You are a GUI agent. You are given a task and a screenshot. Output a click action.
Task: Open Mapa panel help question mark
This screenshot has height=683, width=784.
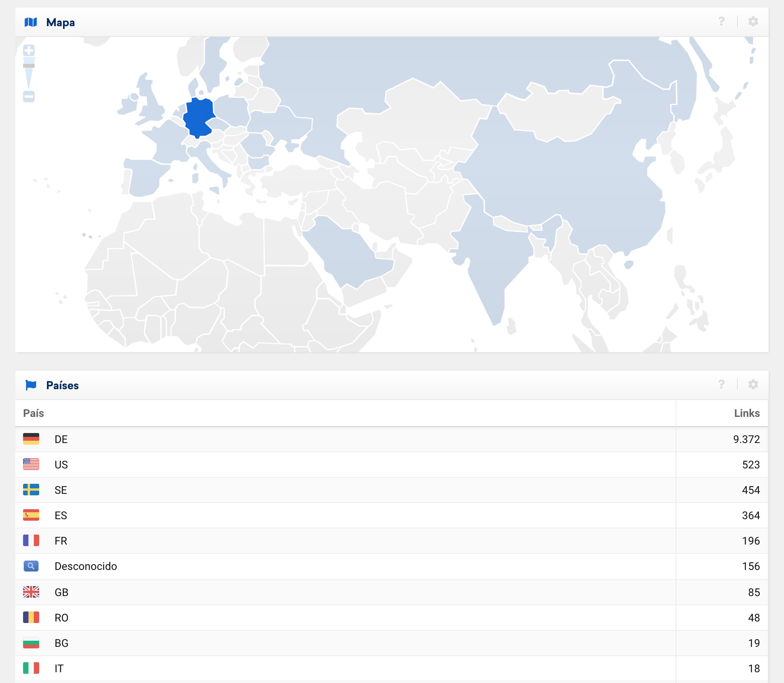[721, 22]
